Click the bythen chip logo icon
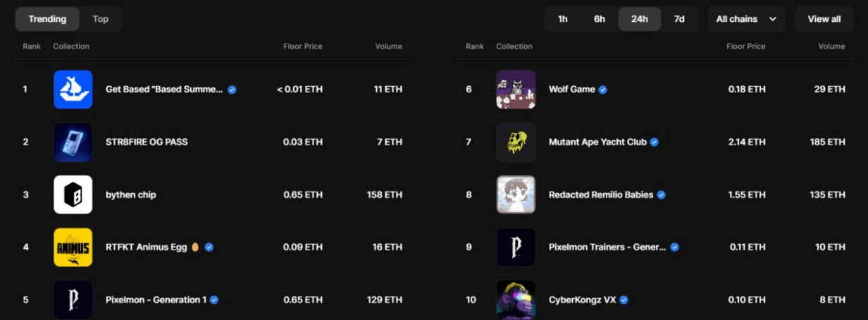868x320 pixels. point(73,195)
